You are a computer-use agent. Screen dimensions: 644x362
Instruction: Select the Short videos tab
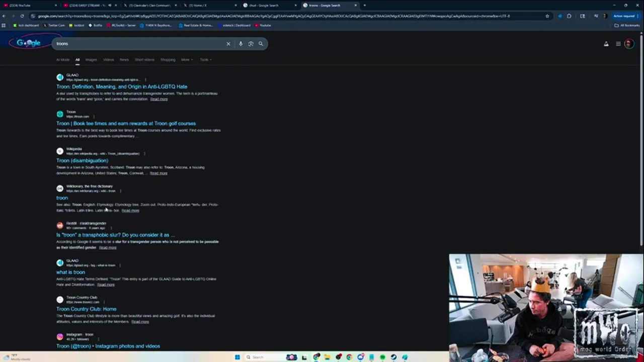(144, 60)
